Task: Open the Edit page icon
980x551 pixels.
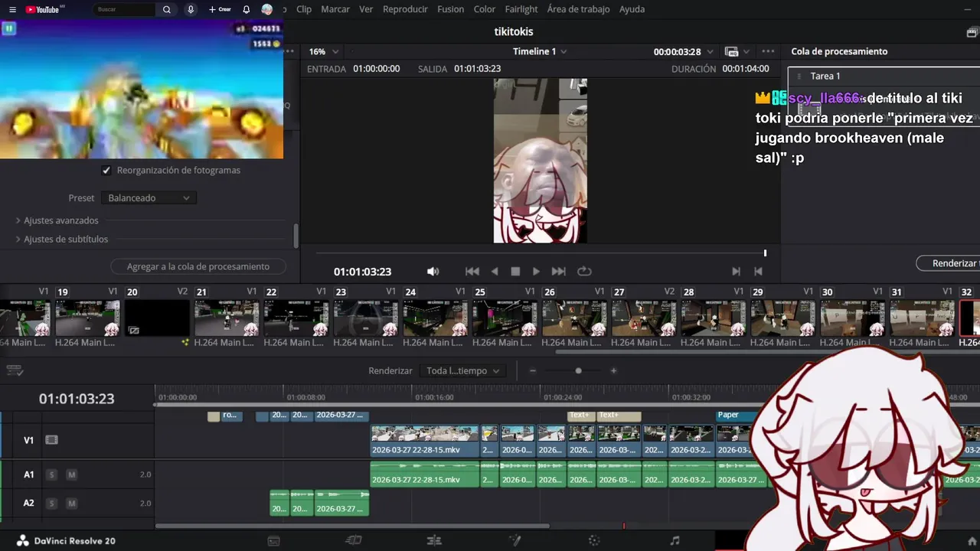Action: [x=434, y=540]
